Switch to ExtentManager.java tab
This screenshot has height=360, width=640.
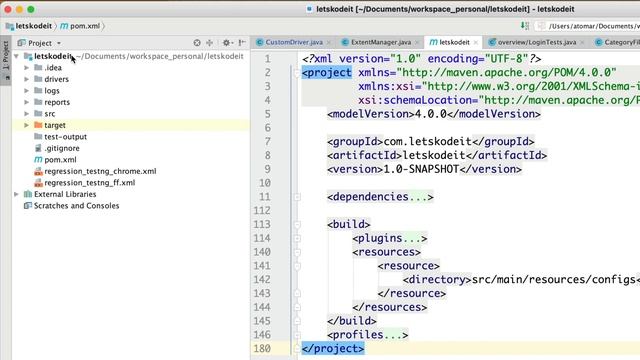pyautogui.click(x=381, y=42)
